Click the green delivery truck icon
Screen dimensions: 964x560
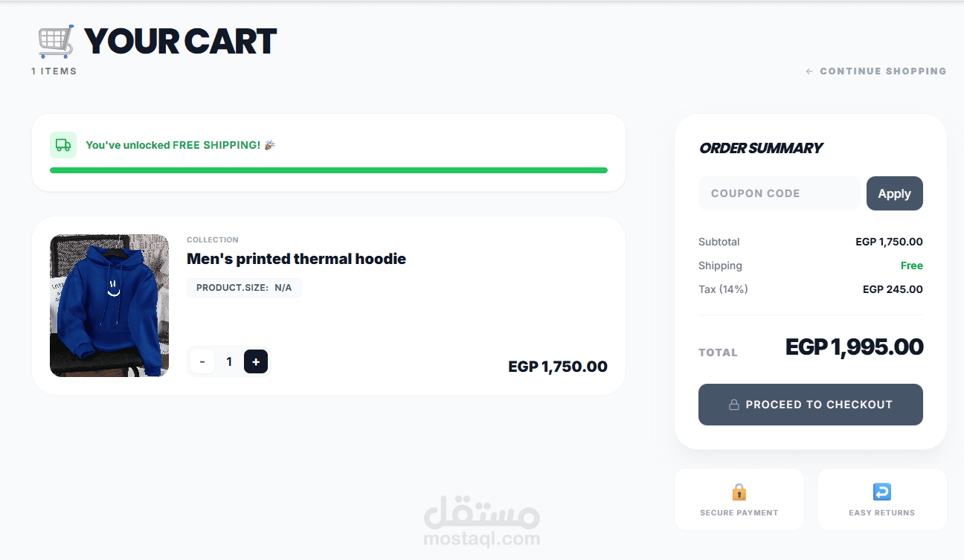pos(63,145)
